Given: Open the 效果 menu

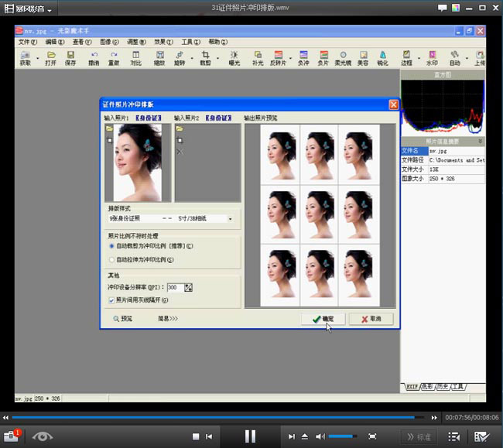Looking at the screenshot, I should click(163, 42).
